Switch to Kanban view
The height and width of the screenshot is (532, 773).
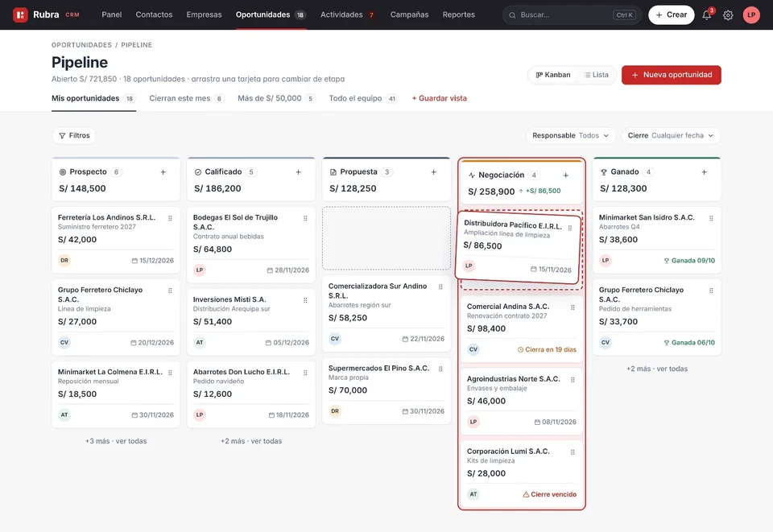[x=553, y=75]
